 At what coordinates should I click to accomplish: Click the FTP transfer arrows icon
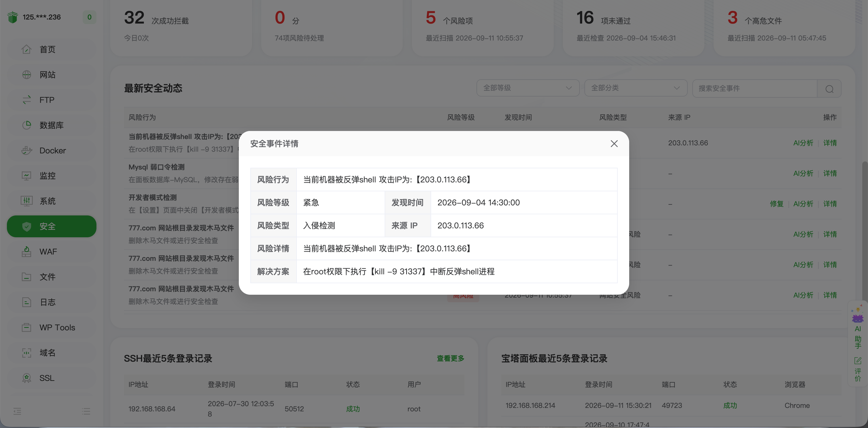[x=26, y=100]
